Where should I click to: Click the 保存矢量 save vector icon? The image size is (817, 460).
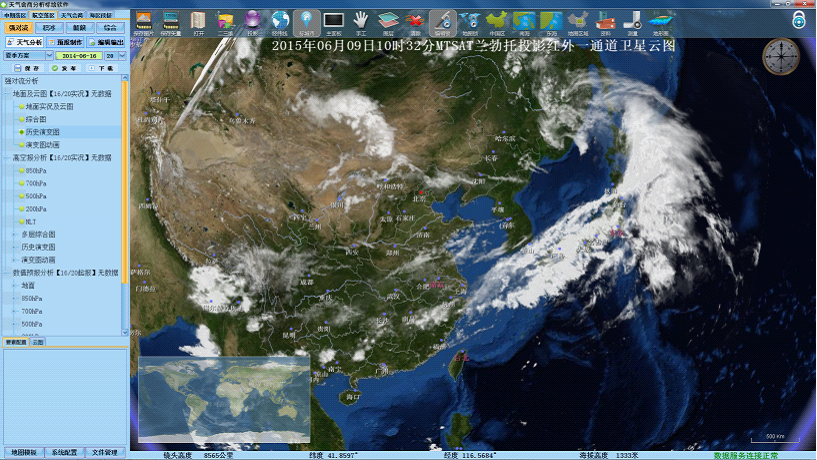(171, 23)
